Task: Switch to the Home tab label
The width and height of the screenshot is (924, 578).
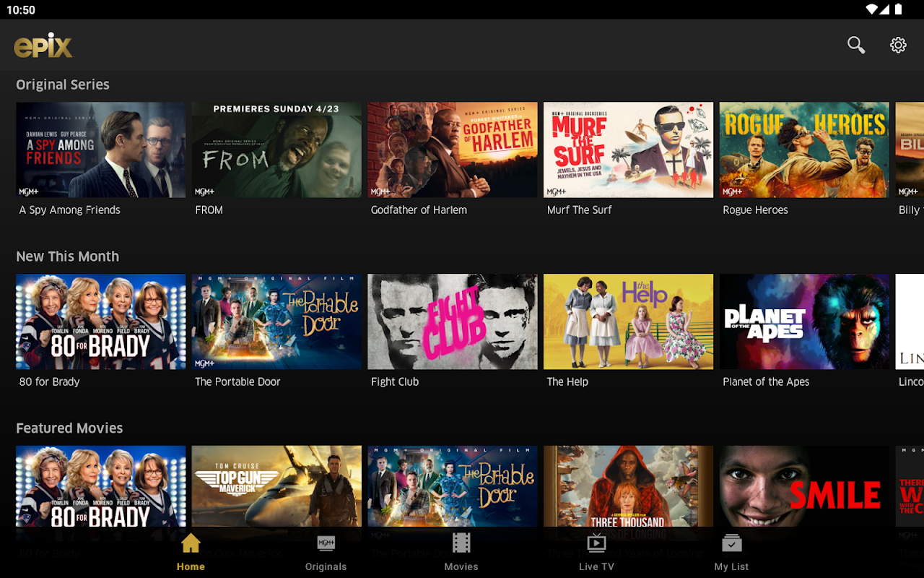Action: 191,566
